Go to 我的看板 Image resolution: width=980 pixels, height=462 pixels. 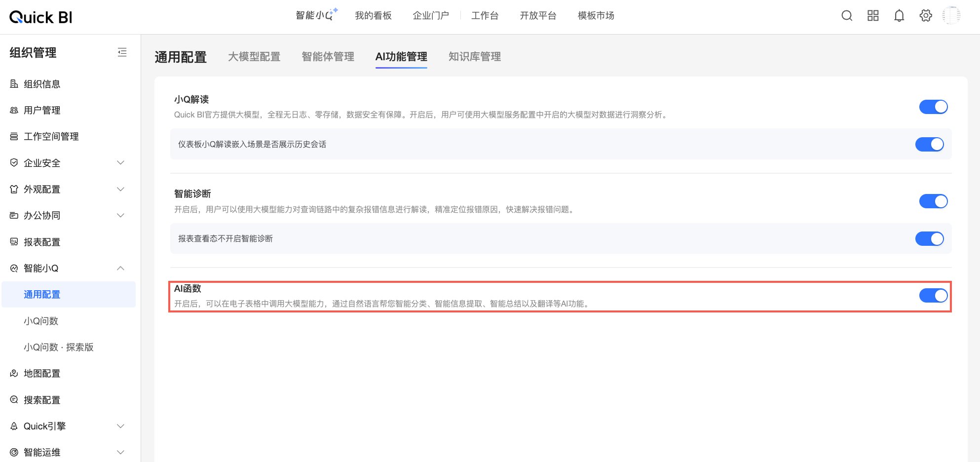[x=373, y=16]
